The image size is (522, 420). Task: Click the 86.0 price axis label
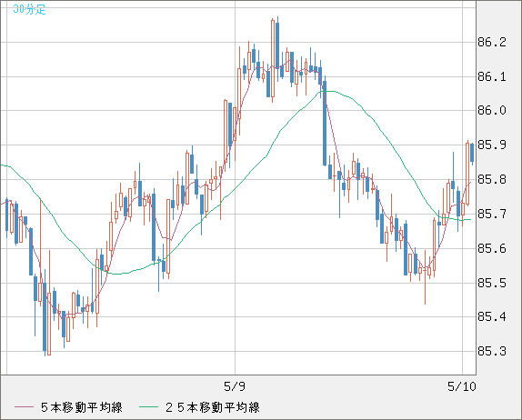pyautogui.click(x=492, y=110)
